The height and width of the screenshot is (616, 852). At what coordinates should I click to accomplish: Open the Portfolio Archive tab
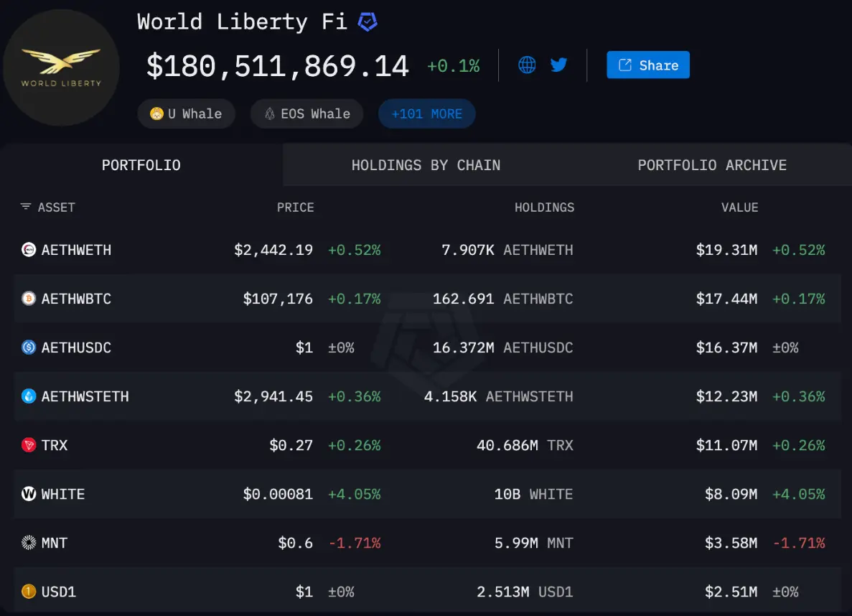pos(712,165)
